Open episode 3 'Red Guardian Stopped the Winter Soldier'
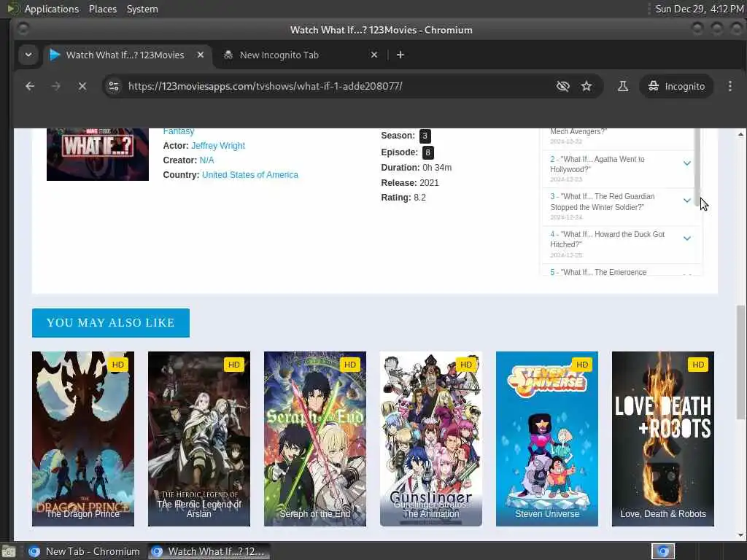747x560 pixels. coord(602,201)
